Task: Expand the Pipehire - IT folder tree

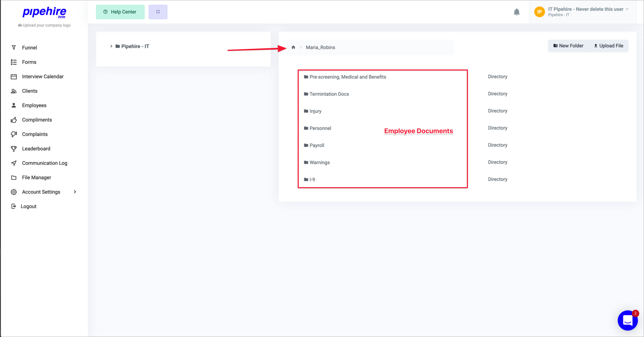Action: (112, 46)
